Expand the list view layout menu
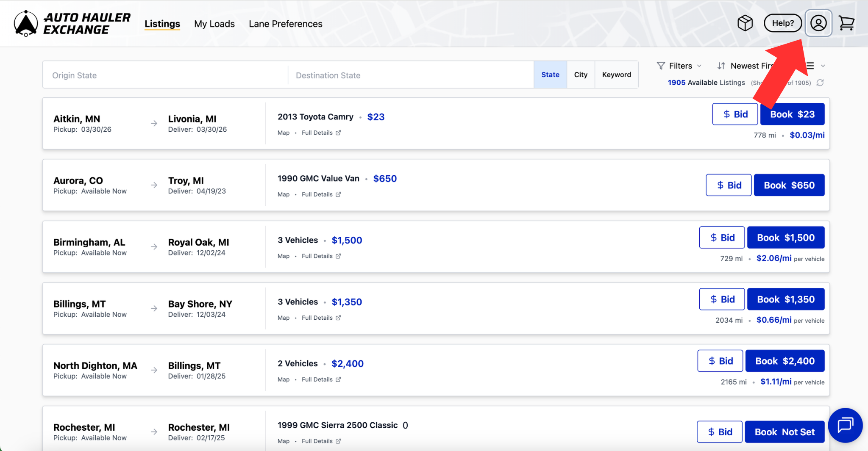The width and height of the screenshot is (868, 451). click(815, 66)
